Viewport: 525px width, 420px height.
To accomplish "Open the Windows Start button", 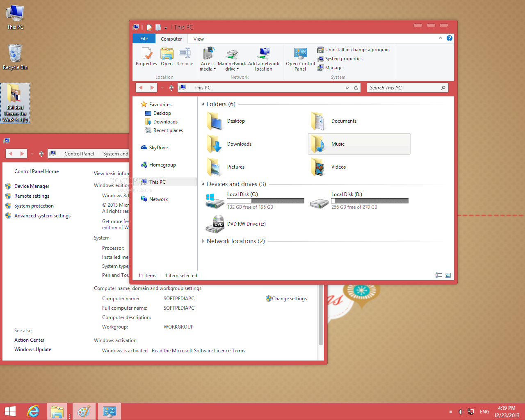I will tap(10, 411).
